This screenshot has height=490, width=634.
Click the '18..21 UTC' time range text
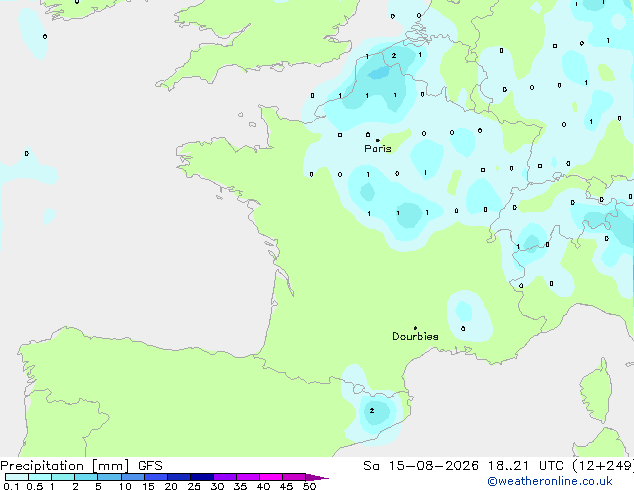click(525, 466)
